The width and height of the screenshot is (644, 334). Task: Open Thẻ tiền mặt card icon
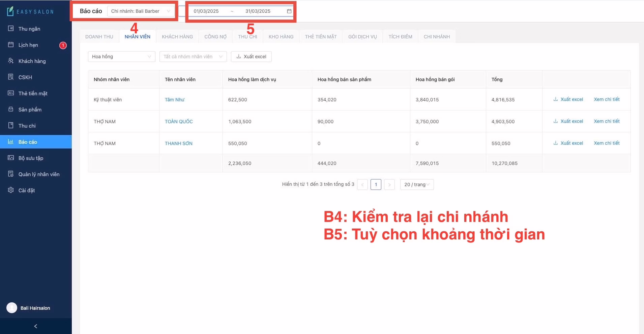point(11,93)
